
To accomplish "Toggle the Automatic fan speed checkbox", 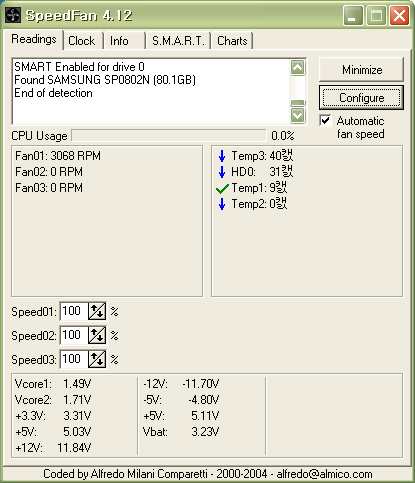I will [x=325, y=120].
